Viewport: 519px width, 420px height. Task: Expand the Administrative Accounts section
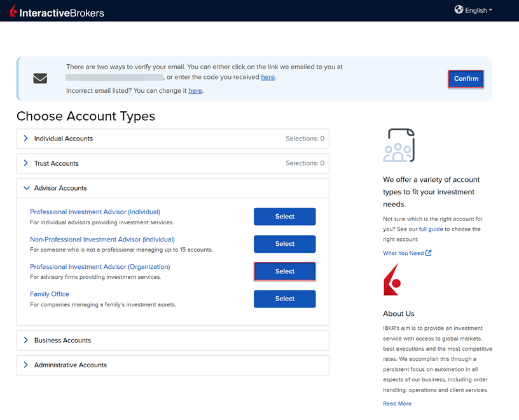(x=71, y=365)
